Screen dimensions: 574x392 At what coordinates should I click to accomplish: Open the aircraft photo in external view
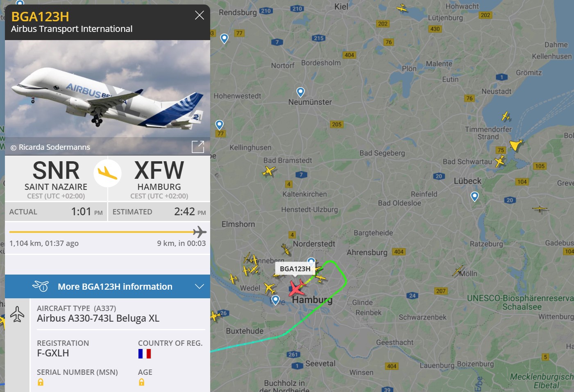[198, 146]
